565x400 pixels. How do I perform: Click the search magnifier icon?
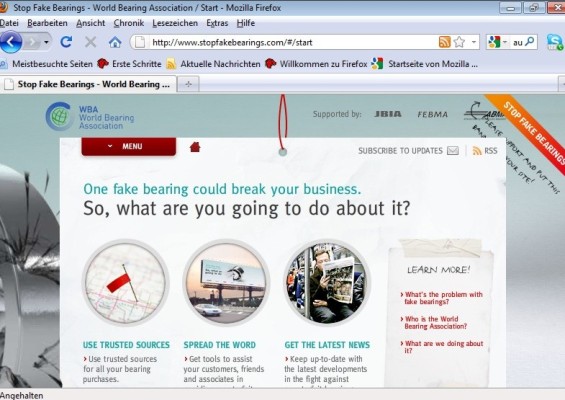tap(530, 42)
